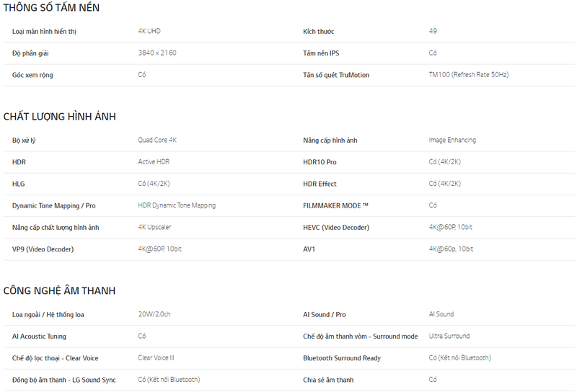Viewport: 577px width, 392px height.
Task: Click the 'Clear Voice III' value
Action: (156, 358)
